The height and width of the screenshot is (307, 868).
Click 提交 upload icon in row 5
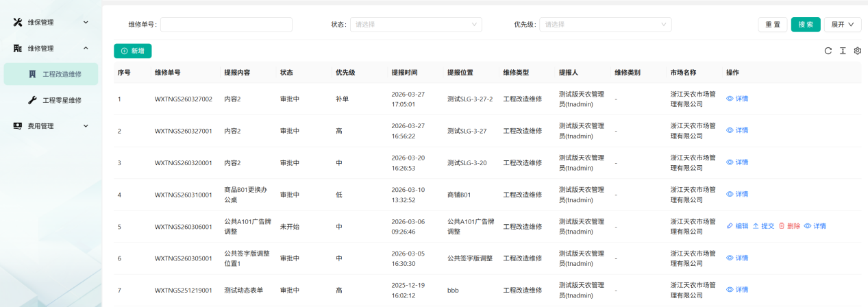click(x=756, y=226)
